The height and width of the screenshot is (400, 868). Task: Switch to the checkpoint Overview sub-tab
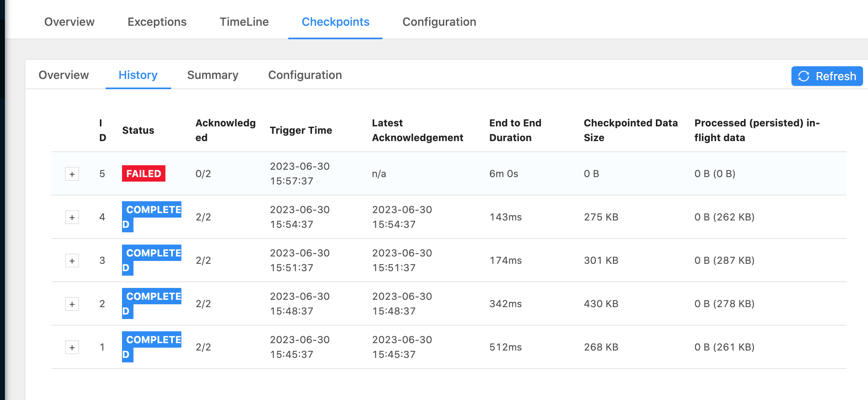click(63, 75)
